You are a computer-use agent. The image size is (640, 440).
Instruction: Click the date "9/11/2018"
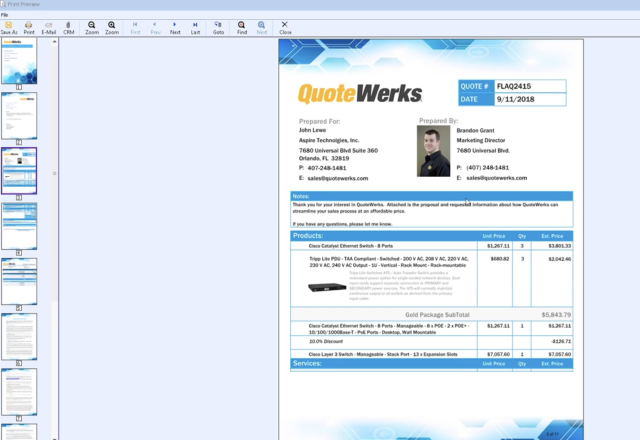click(516, 99)
